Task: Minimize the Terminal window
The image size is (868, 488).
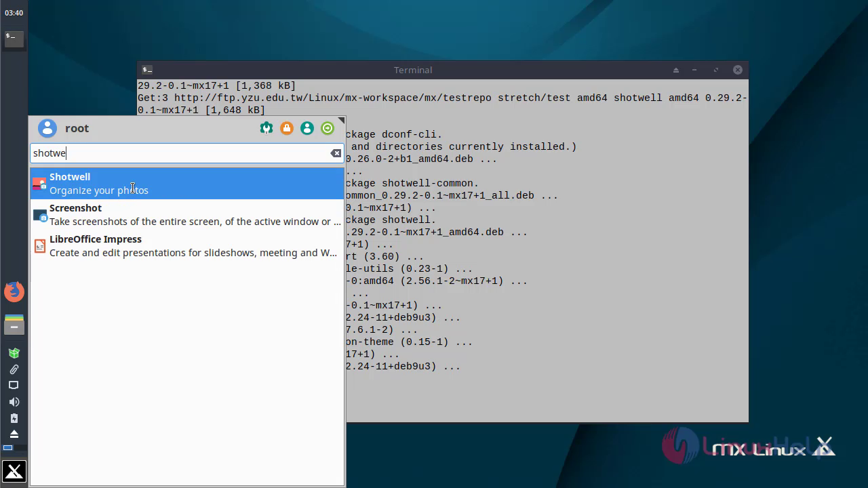Action: pos(694,70)
